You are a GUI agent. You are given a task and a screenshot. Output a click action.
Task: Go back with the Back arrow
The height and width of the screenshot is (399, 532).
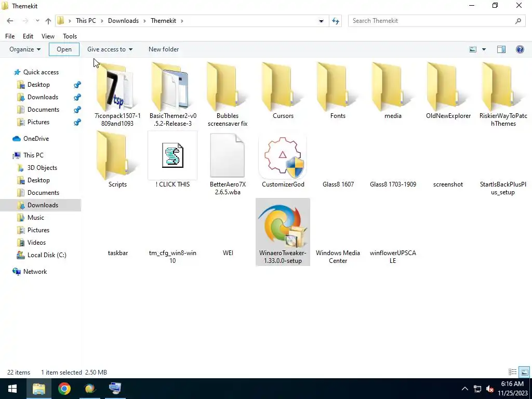(10, 21)
